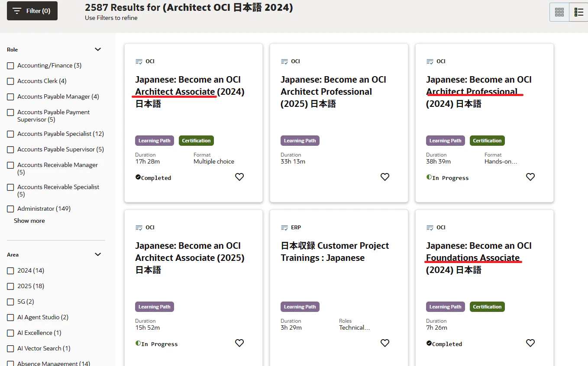588x366 pixels.
Task: Click OCI category icon on Architect Professional (2024) card
Action: pyautogui.click(x=430, y=61)
